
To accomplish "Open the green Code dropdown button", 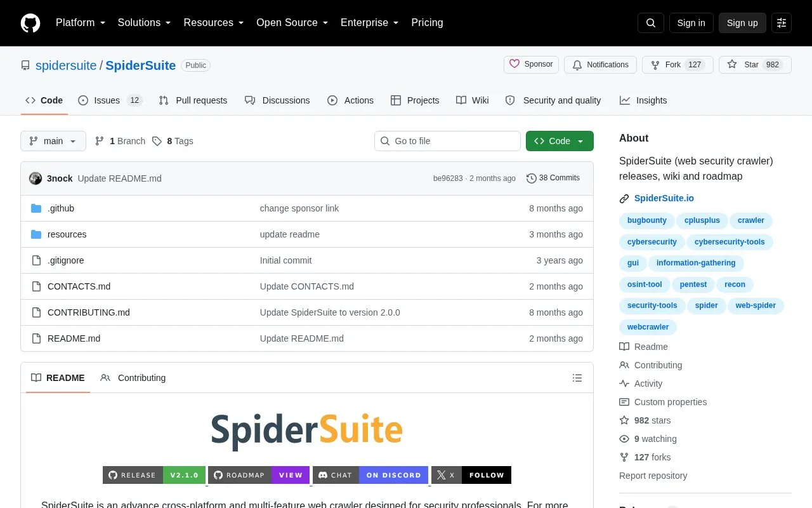I will (560, 141).
